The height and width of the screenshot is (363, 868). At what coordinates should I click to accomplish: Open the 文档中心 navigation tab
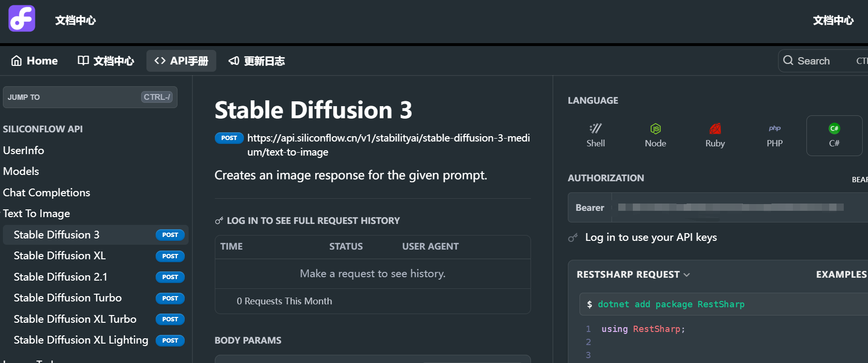pos(106,61)
